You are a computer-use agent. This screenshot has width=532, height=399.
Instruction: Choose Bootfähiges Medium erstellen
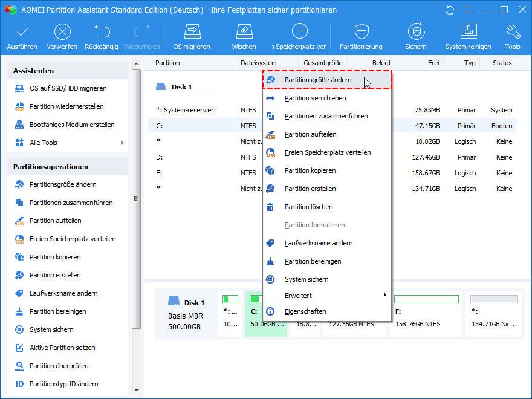click(72, 125)
